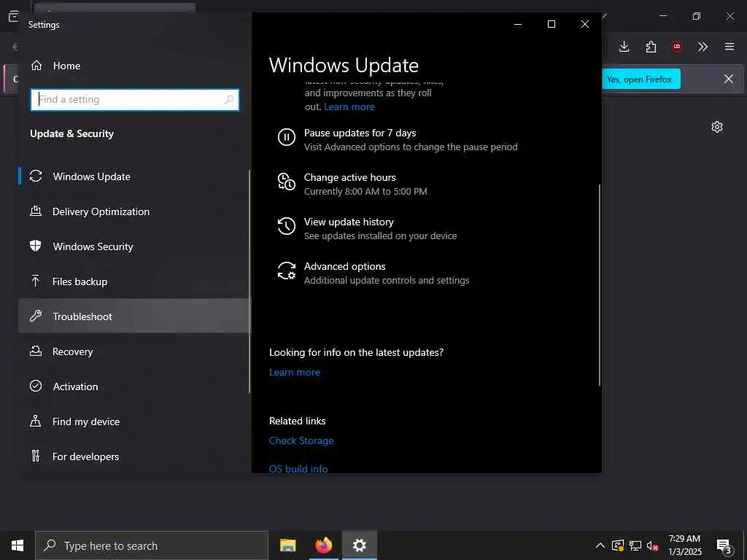Click the Home house icon in the sidebar

tap(36, 65)
